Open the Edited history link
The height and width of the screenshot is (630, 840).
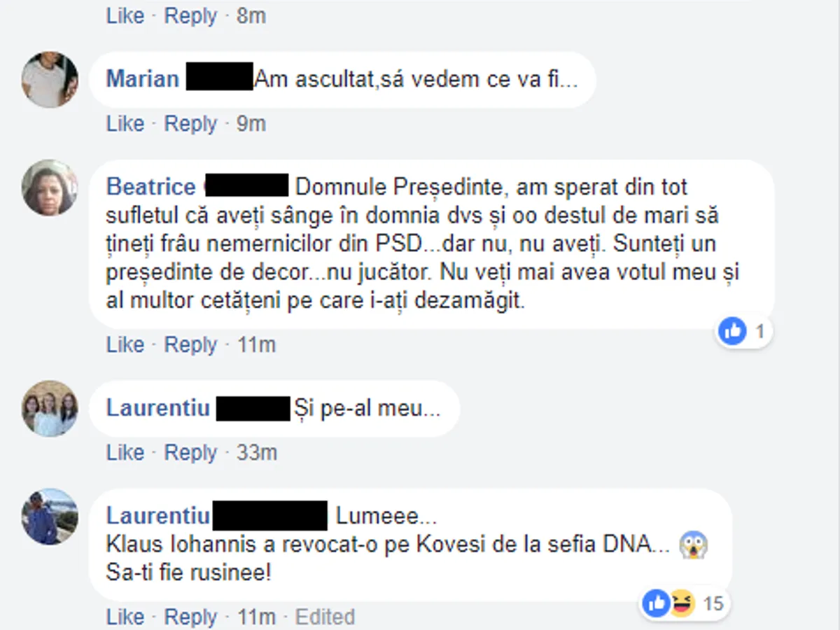(x=325, y=617)
